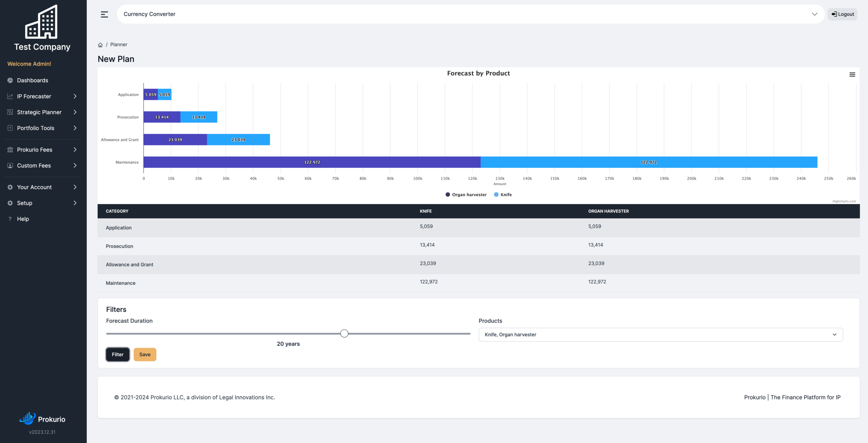Click the home breadcrumb icon
The height and width of the screenshot is (443, 868).
click(x=100, y=45)
